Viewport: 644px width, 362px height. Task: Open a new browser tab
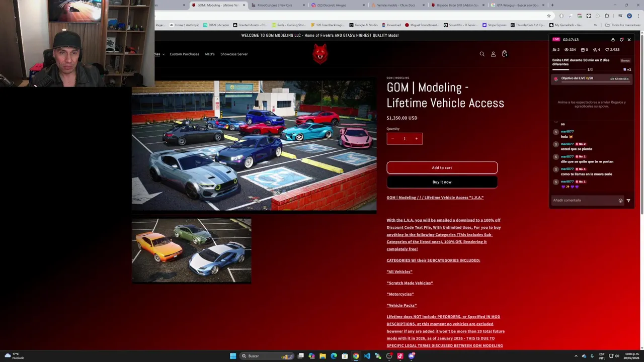(552, 5)
